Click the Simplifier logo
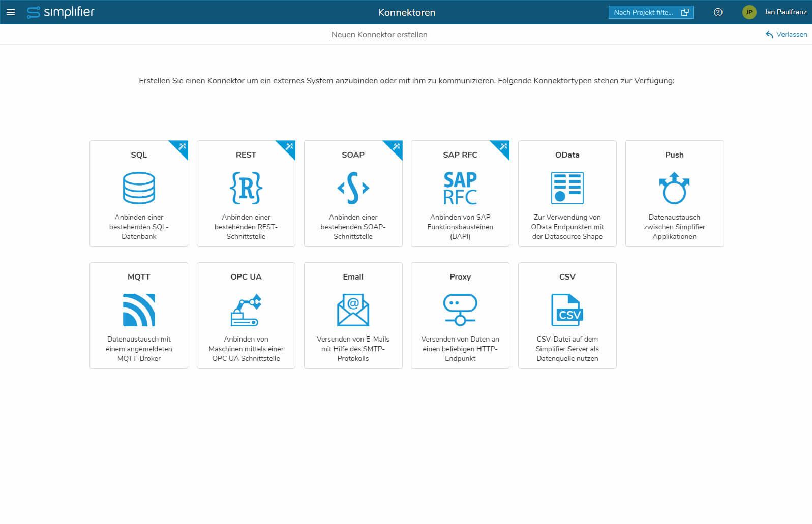The width and height of the screenshot is (812, 524). [61, 12]
